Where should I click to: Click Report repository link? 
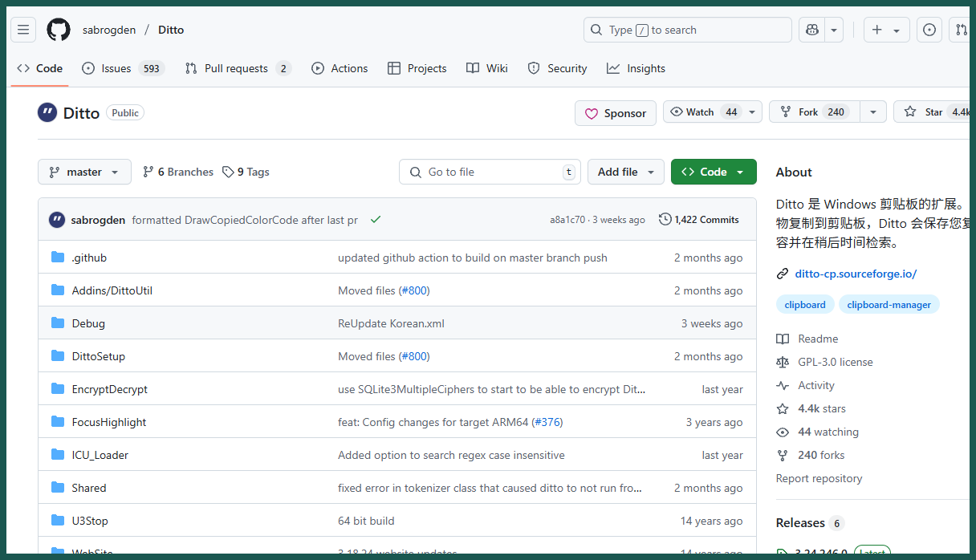819,478
